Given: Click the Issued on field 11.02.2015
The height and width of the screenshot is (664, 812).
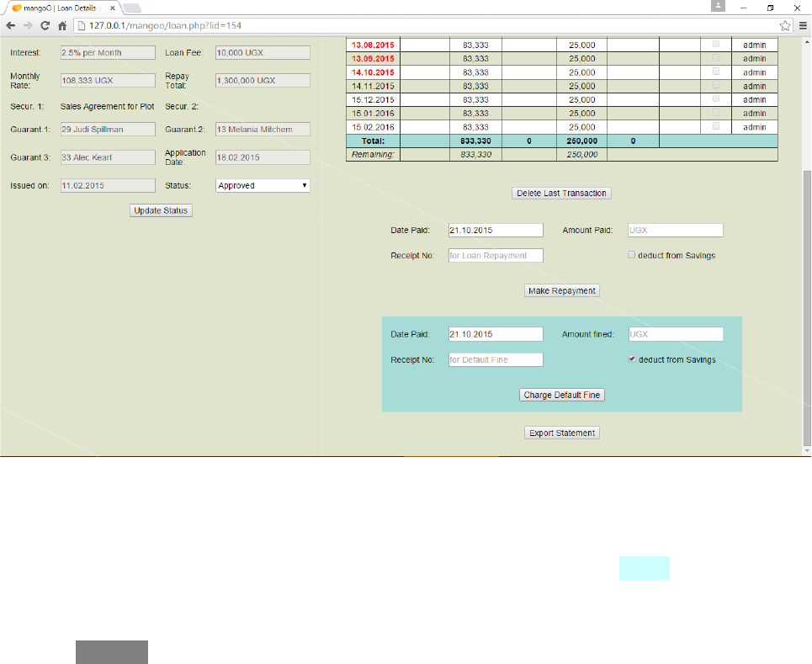Looking at the screenshot, I should pyautogui.click(x=108, y=185).
